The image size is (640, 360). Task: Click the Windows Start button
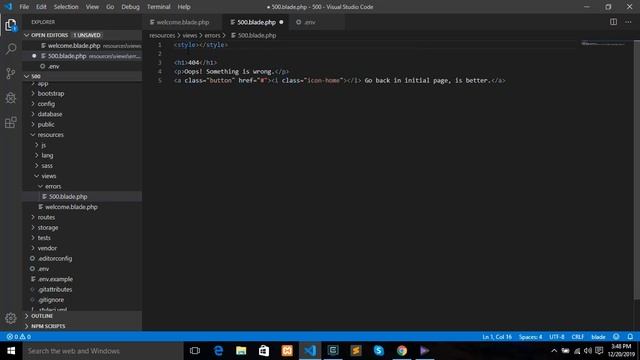coord(11,351)
